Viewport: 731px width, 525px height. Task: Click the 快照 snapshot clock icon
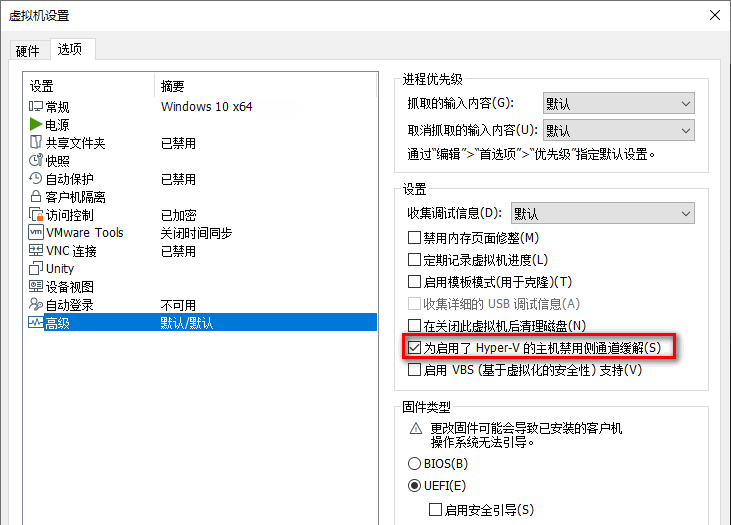point(36,160)
